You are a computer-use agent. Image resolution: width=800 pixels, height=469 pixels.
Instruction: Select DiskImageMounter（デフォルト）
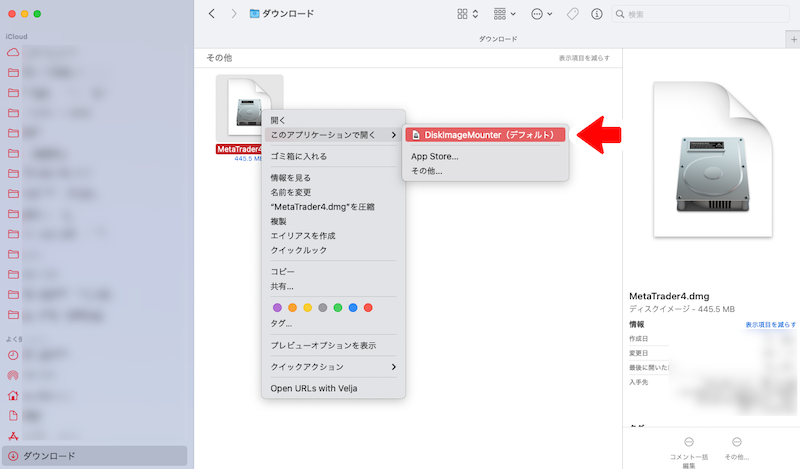485,135
